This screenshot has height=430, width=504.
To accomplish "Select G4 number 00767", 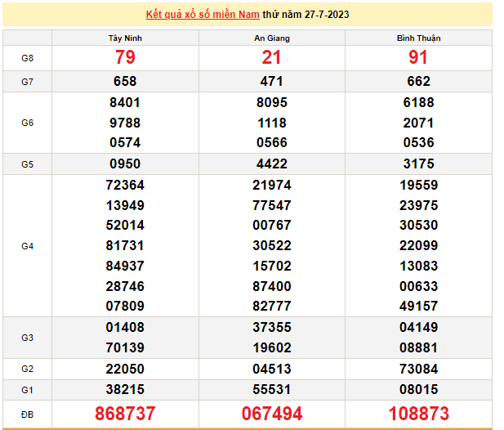I will pyautogui.click(x=272, y=225).
